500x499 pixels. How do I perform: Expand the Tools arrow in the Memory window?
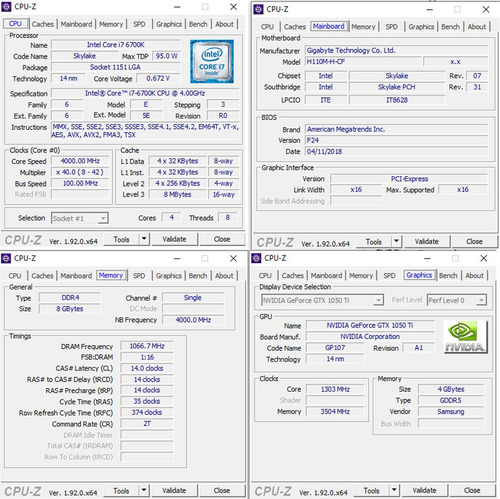tap(144, 490)
